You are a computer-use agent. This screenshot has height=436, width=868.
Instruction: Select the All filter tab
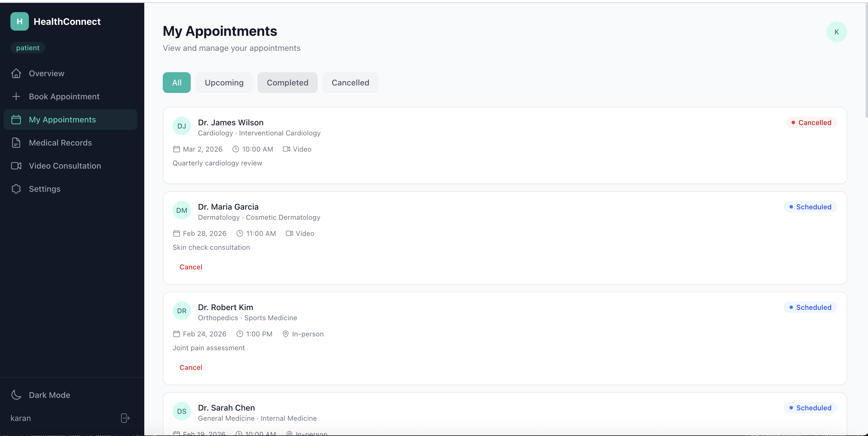click(x=177, y=83)
